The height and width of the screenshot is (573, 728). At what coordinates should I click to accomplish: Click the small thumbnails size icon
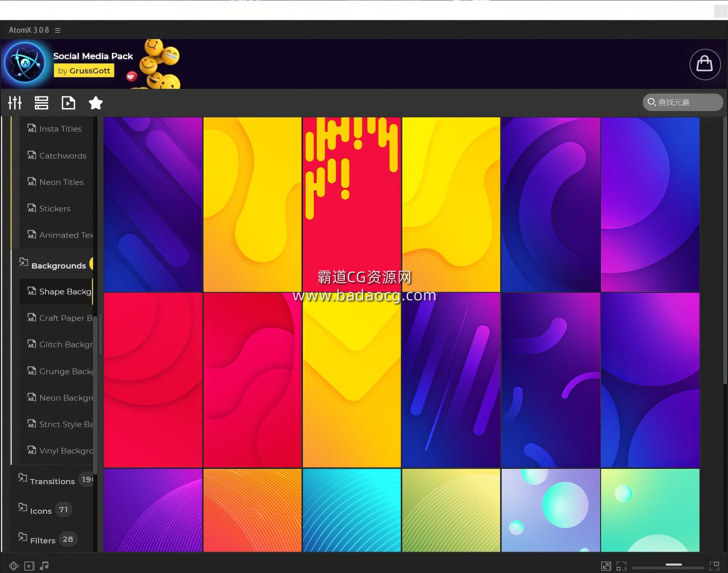pos(621,566)
